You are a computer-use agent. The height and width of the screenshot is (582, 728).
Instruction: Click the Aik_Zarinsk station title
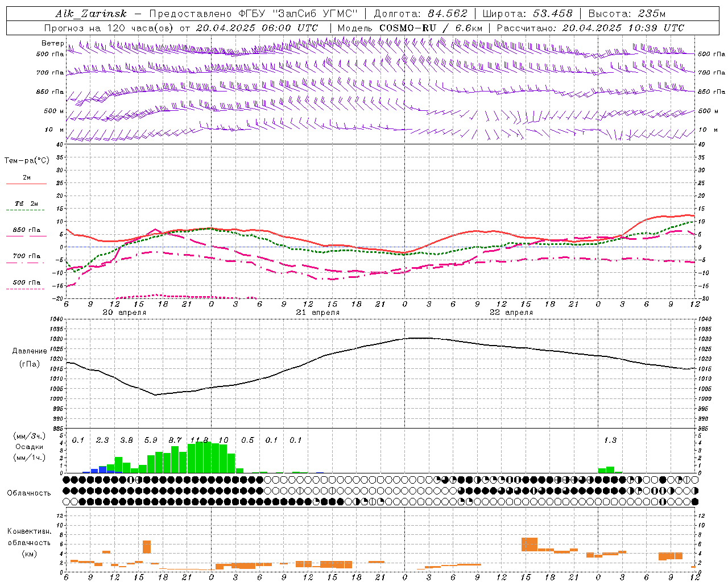[91, 14]
